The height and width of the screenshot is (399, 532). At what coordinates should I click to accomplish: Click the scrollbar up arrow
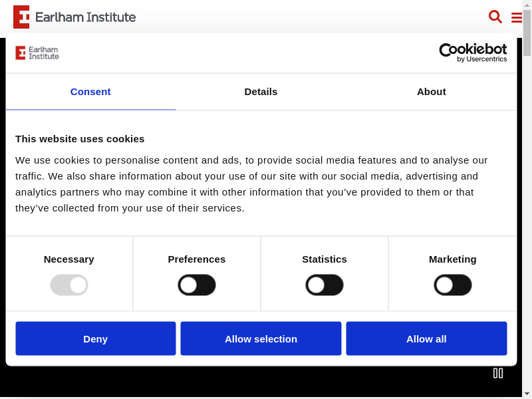pos(527,5)
